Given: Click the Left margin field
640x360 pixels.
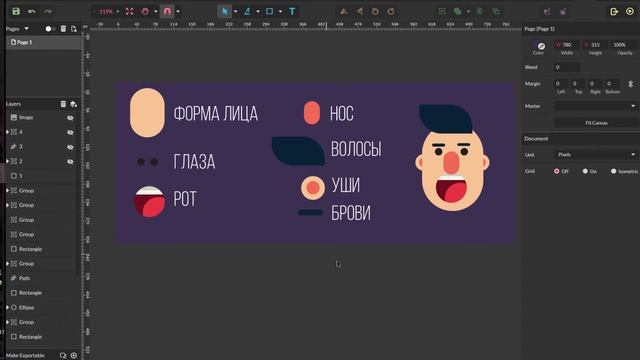Looking at the screenshot, I should coord(561,84).
